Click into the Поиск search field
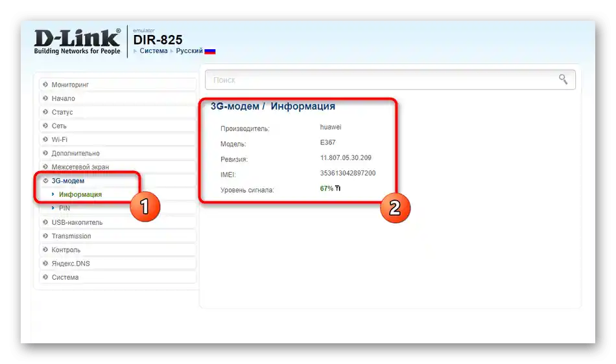This screenshot has height=364, width=616. (x=390, y=80)
